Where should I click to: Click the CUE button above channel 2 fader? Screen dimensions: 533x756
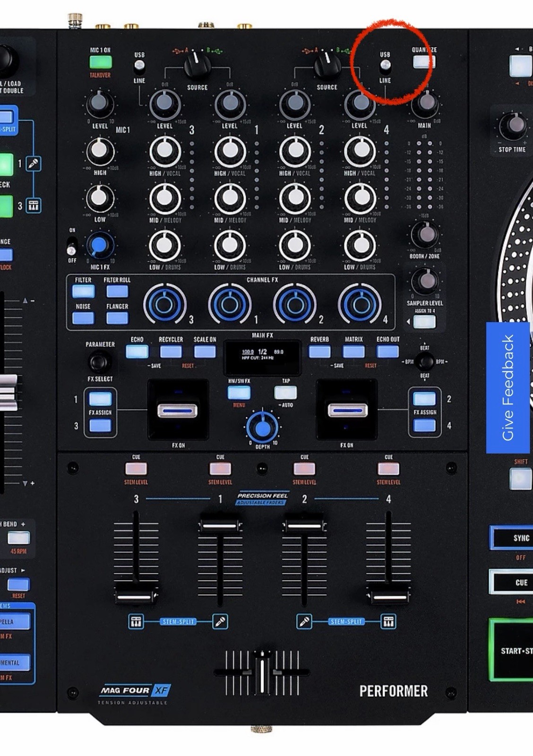click(x=304, y=469)
